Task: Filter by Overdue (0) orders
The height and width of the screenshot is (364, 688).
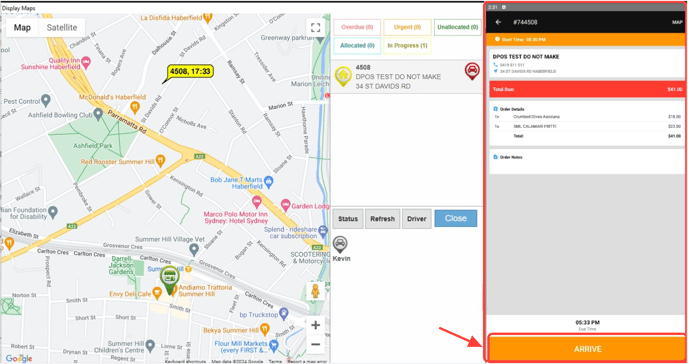Action: (357, 27)
